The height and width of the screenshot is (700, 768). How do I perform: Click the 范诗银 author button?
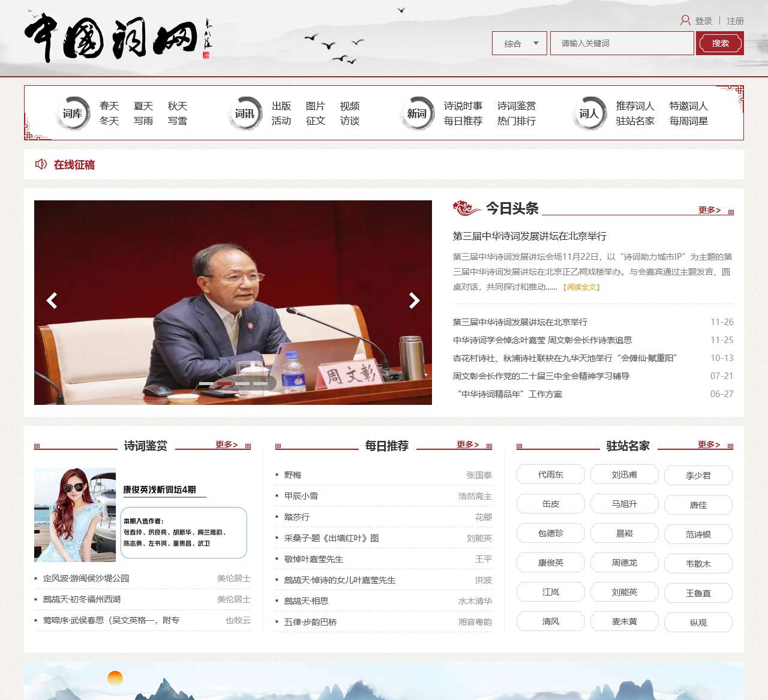pyautogui.click(x=698, y=534)
